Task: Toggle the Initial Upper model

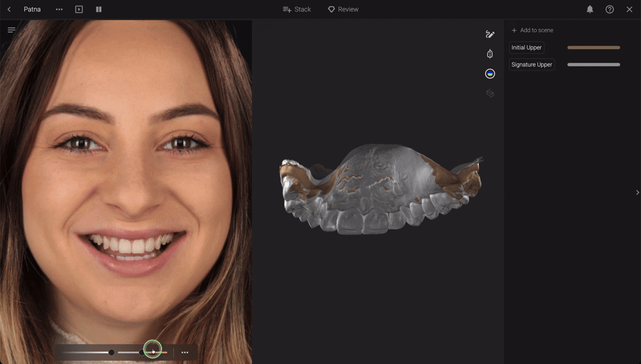Action: pyautogui.click(x=526, y=47)
